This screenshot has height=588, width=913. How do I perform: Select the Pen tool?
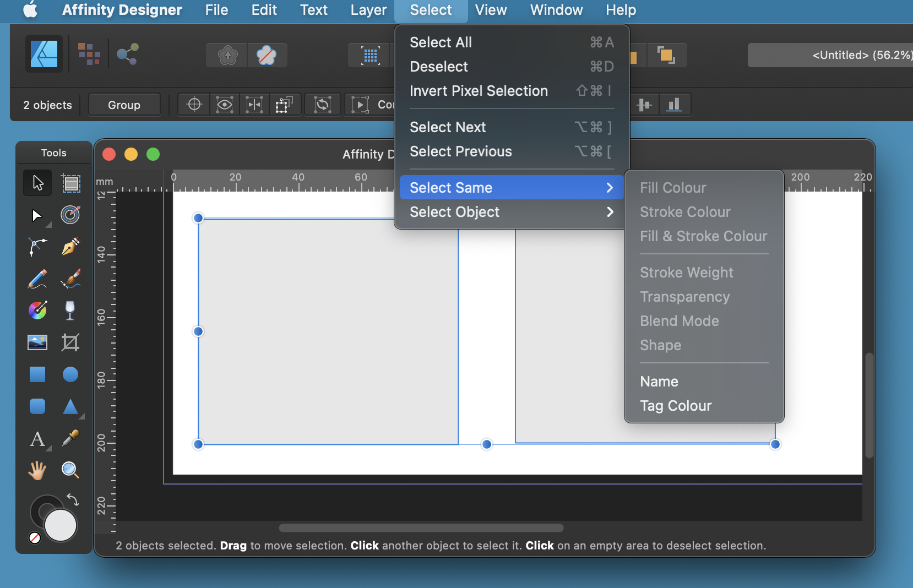[x=70, y=247]
